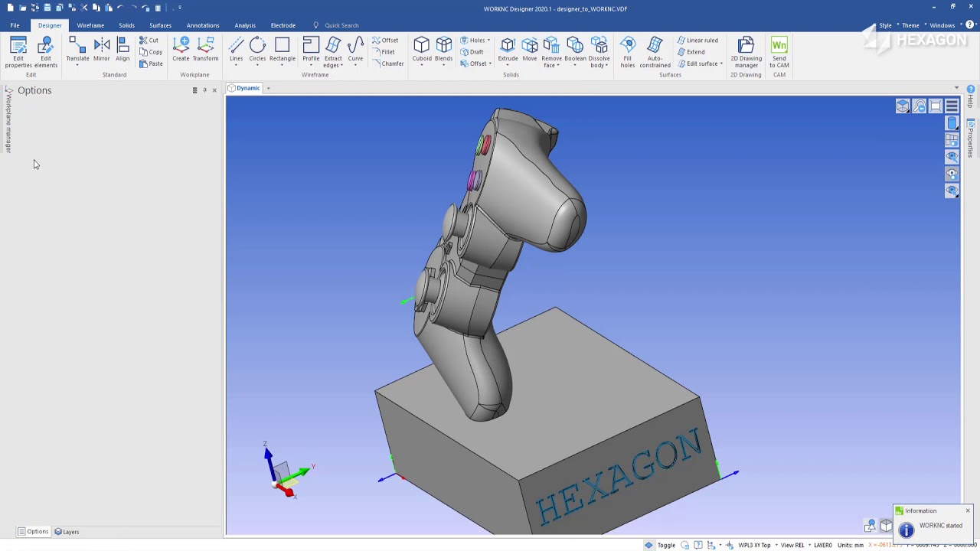This screenshot has width=980, height=551.
Task: Select the Fillet wireframe tool
Action: click(384, 52)
